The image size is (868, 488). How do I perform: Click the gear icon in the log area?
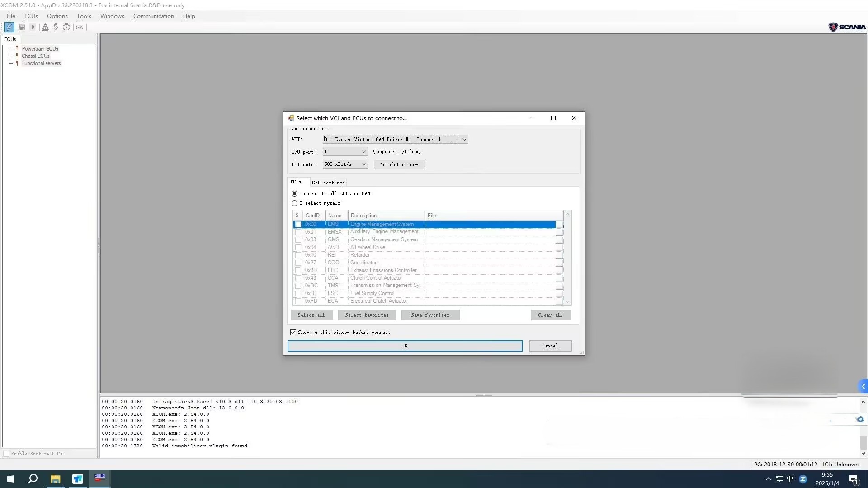tap(860, 419)
